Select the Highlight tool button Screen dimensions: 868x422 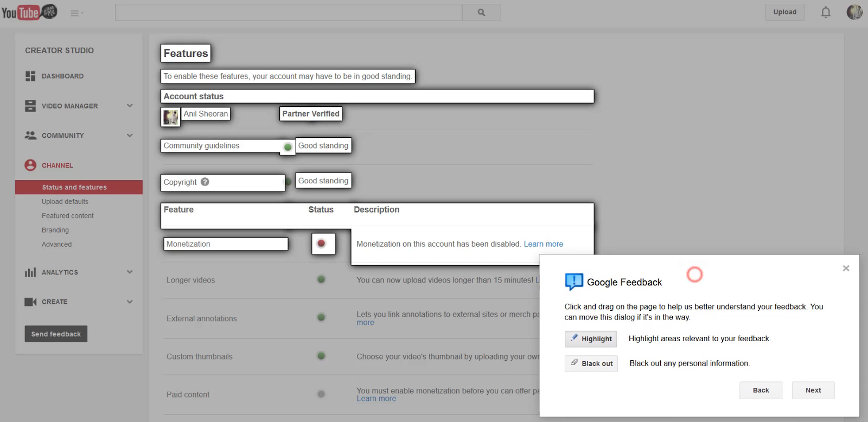click(x=591, y=339)
